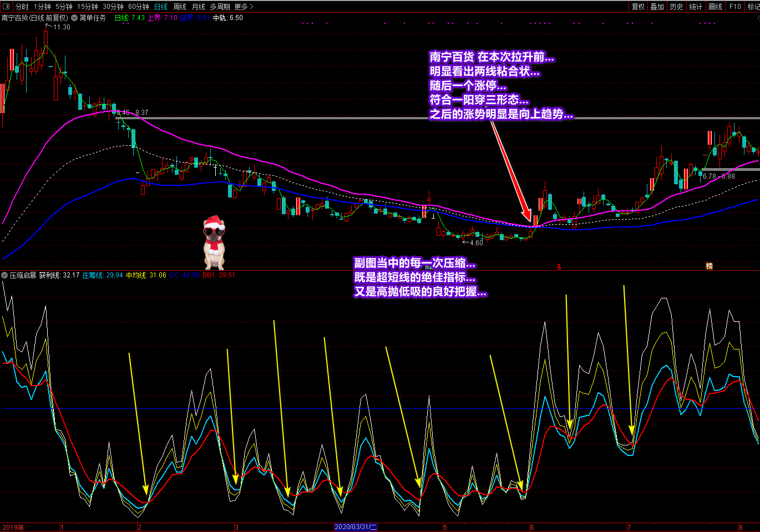Expand the 更多 period options
760x532 pixels.
click(x=243, y=7)
